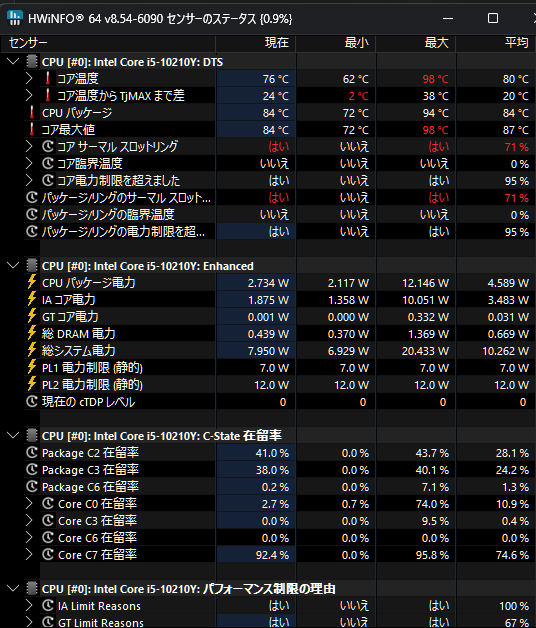The width and height of the screenshot is (536, 628).
Task: Expand Core C3 在留率 row
Action: 29,520
